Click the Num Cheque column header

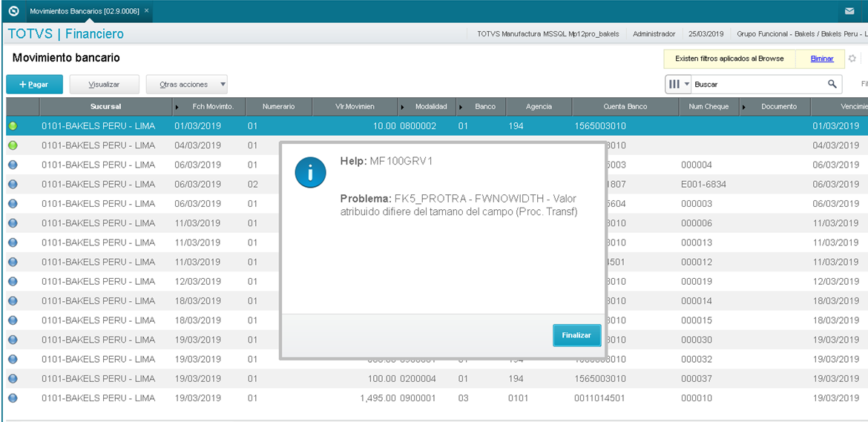pyautogui.click(x=709, y=107)
